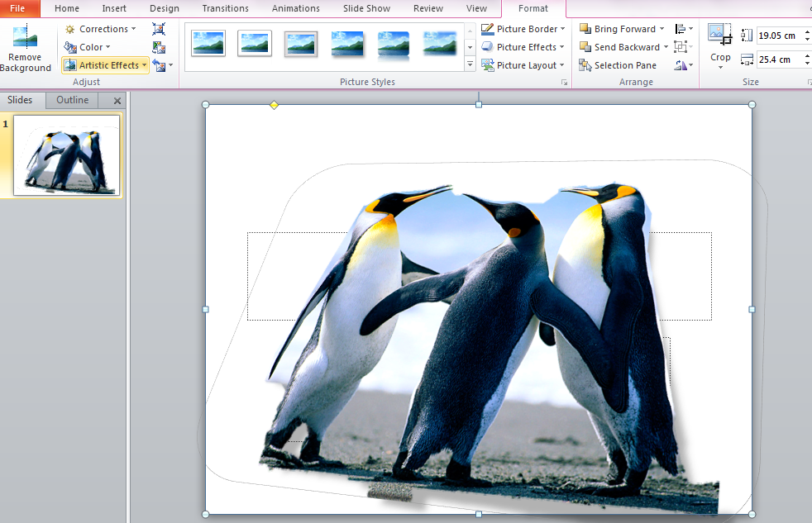Open the Artistic Effects dropdown
The image size is (812, 523).
tap(106, 65)
